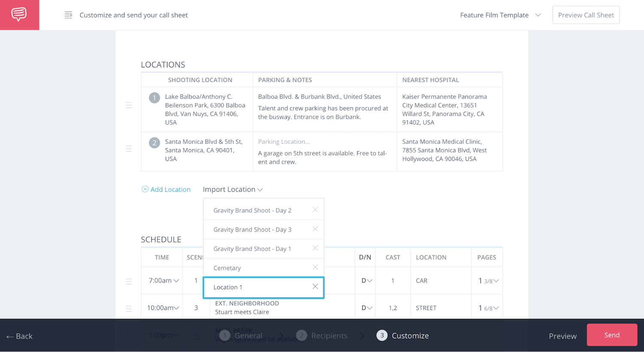Viewport: 644px width, 352px height.
Task: Open the 1 3/8 pages dropdown
Action: 489,281
